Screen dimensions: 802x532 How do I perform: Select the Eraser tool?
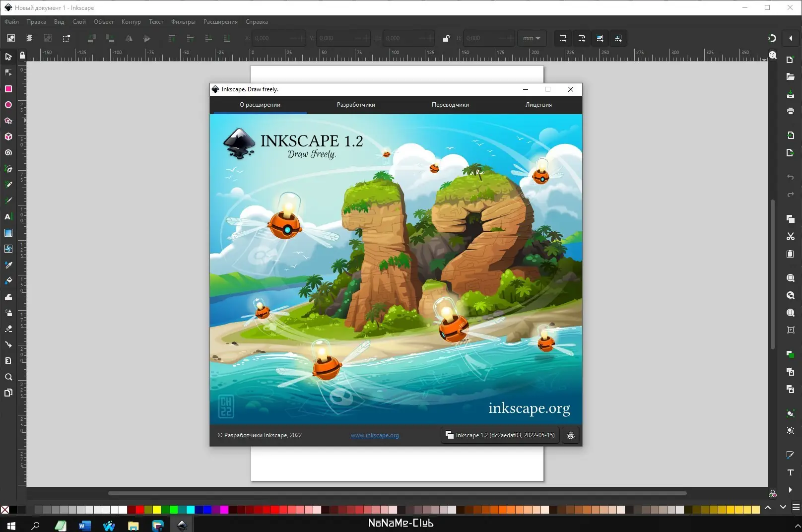(8, 329)
